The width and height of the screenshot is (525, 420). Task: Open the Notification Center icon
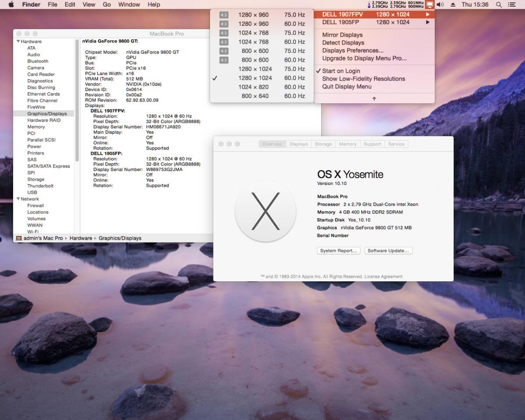(511, 4)
